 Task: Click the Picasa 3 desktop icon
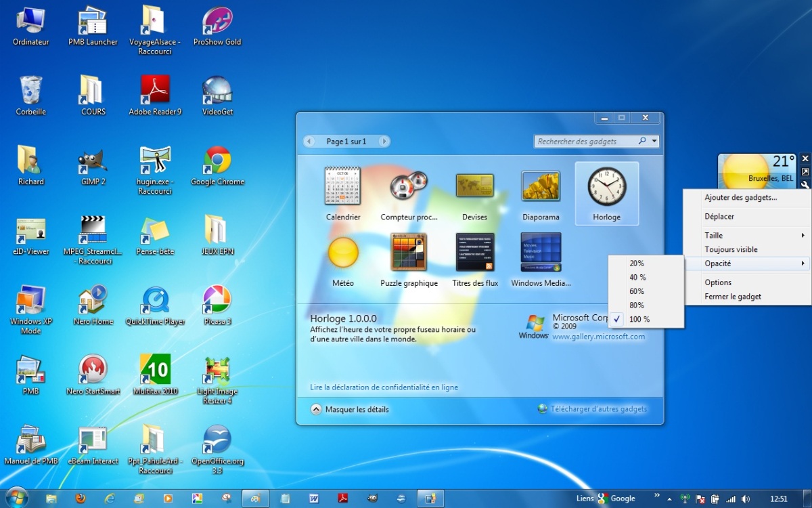pos(217,305)
